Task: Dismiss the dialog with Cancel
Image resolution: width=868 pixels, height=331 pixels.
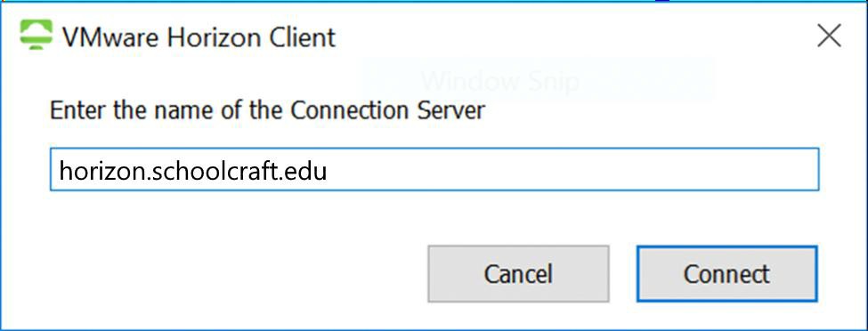Action: click(x=518, y=274)
